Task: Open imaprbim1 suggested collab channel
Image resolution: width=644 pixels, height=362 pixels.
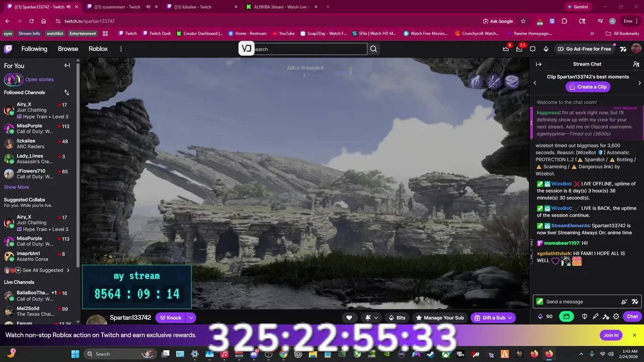Action: click(x=38, y=256)
